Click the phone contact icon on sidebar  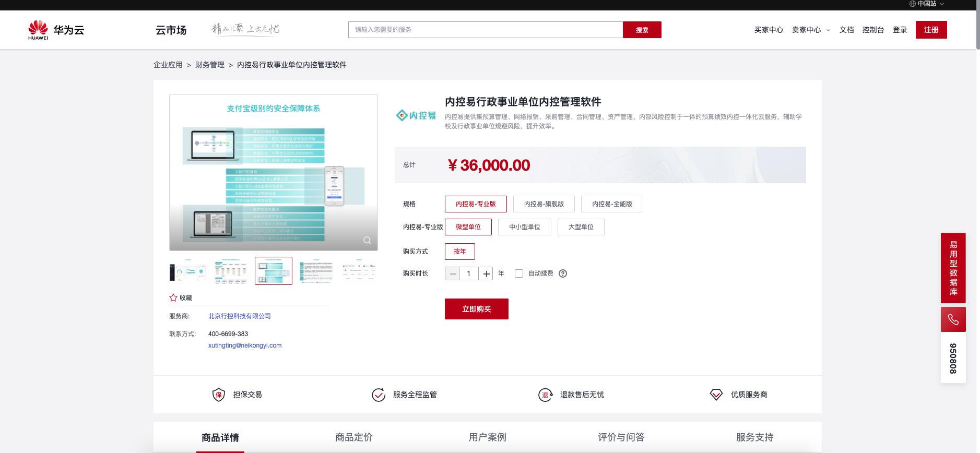coord(953,319)
